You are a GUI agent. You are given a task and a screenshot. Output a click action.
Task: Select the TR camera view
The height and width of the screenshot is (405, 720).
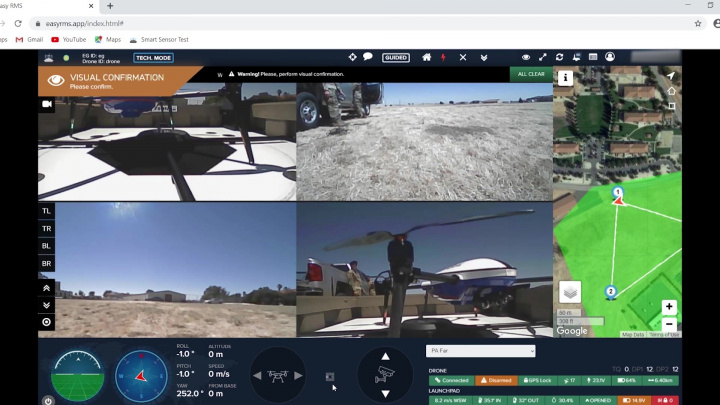point(46,228)
